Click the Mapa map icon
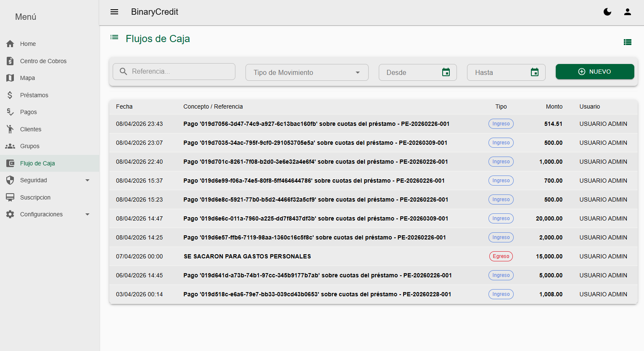The height and width of the screenshot is (351, 644). [10, 78]
